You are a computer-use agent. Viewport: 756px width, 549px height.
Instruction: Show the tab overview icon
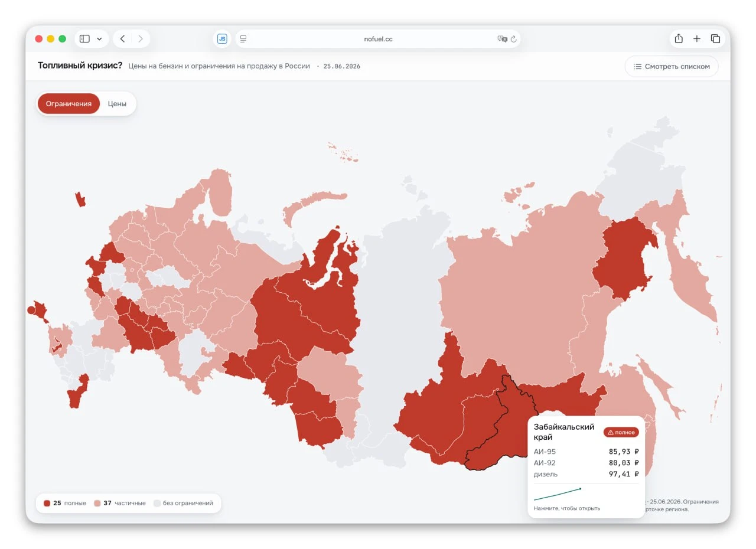pos(715,39)
